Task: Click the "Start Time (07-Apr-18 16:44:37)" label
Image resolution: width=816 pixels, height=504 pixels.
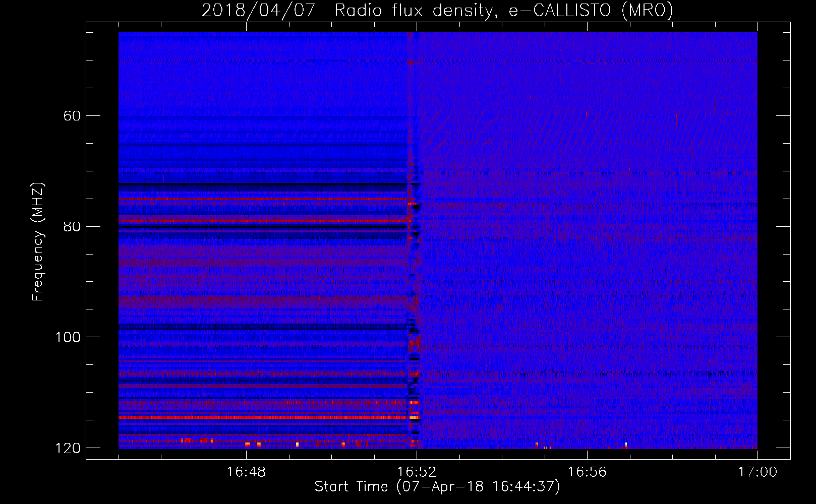Action: tap(437, 487)
